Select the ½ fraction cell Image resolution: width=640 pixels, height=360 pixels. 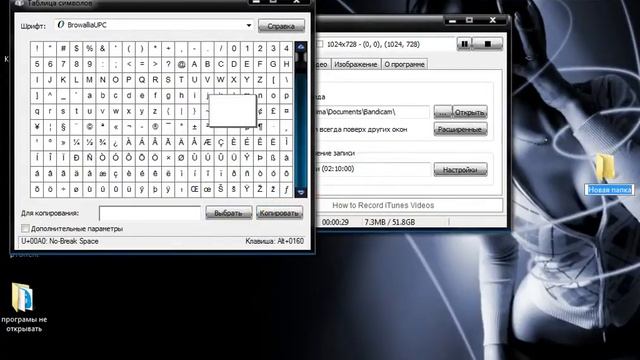(89, 142)
